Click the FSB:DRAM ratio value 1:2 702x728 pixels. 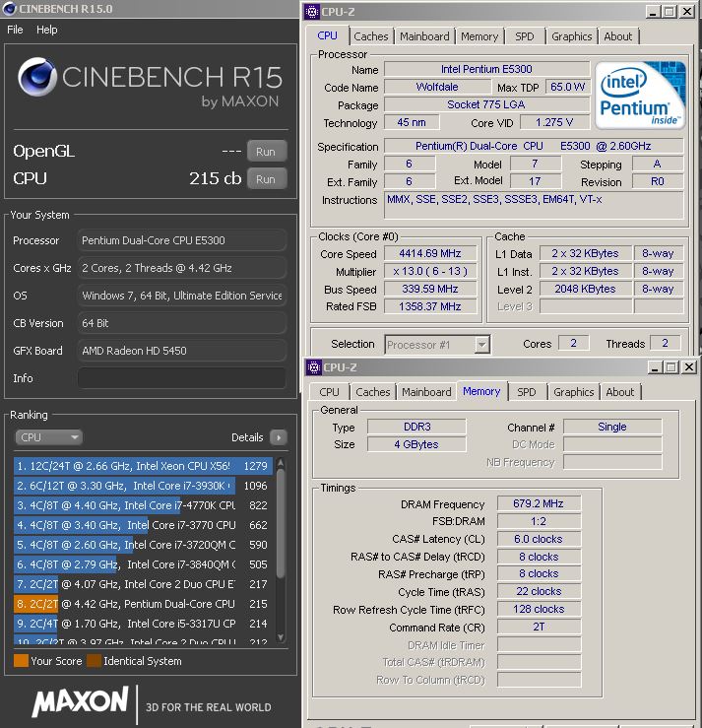[x=539, y=521]
